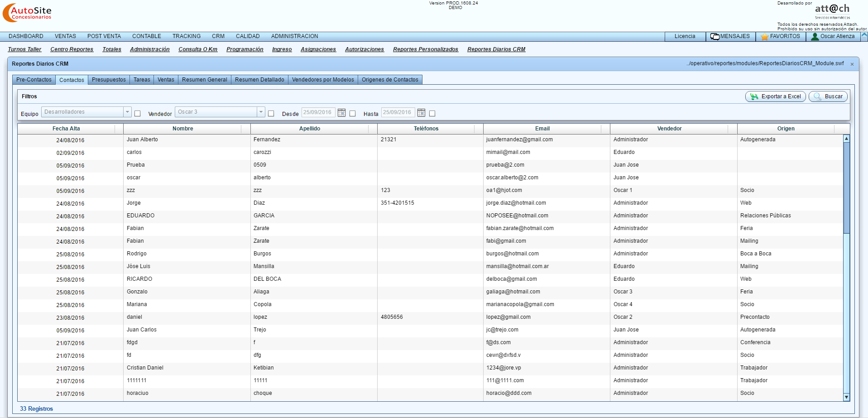Open Favoritos star menu
The height and width of the screenshot is (418, 868).
coord(781,37)
